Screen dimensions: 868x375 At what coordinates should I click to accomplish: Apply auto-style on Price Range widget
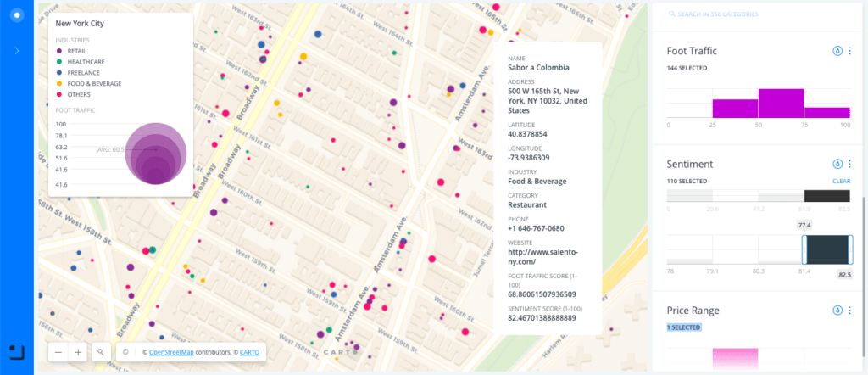pos(837,311)
